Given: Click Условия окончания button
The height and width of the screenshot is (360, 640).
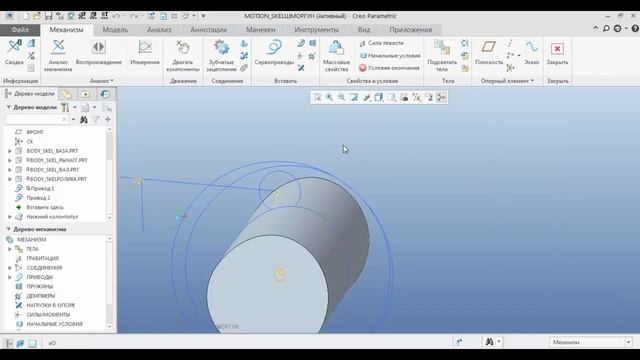Looking at the screenshot, I should coord(389,68).
